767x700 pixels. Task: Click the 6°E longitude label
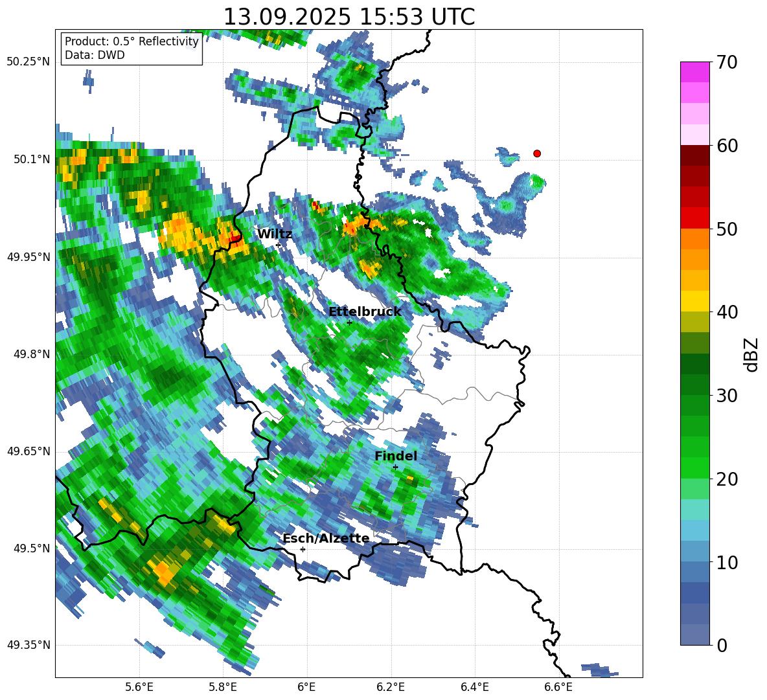click(x=306, y=687)
